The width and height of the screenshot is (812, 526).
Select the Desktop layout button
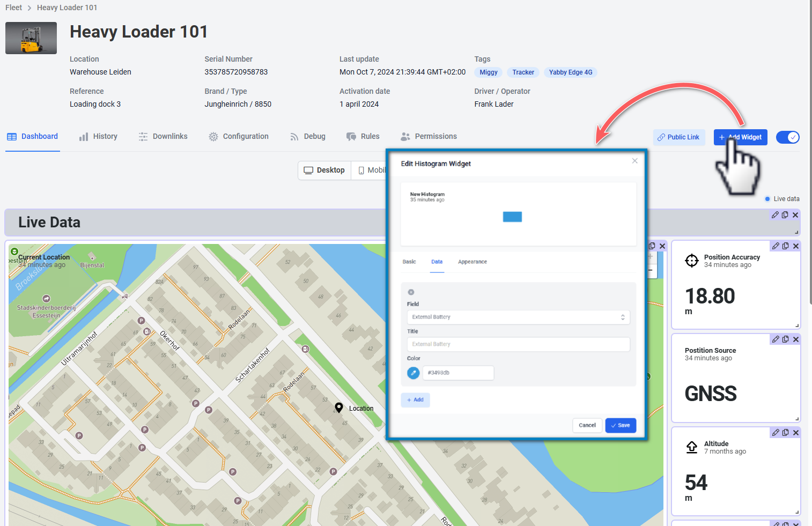pyautogui.click(x=324, y=170)
